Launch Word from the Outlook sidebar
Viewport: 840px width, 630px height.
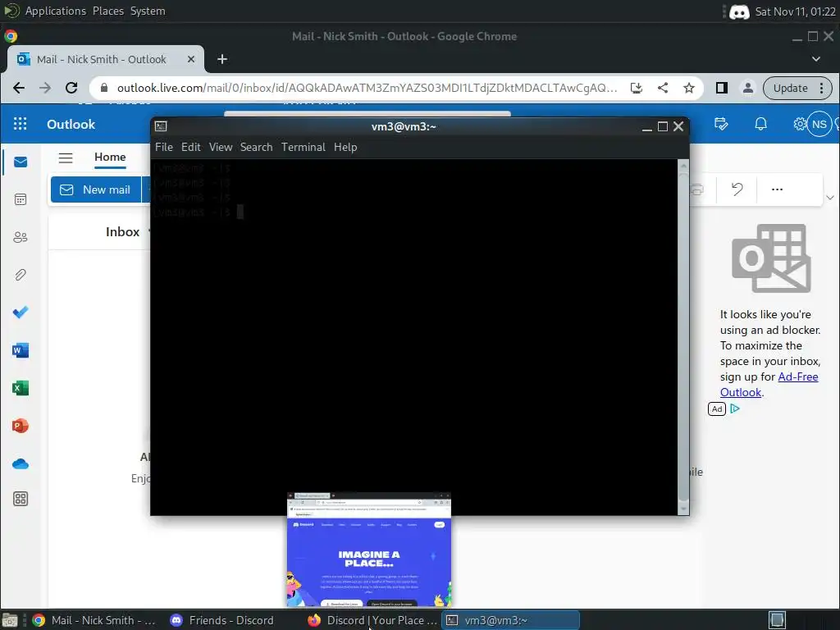click(x=21, y=350)
